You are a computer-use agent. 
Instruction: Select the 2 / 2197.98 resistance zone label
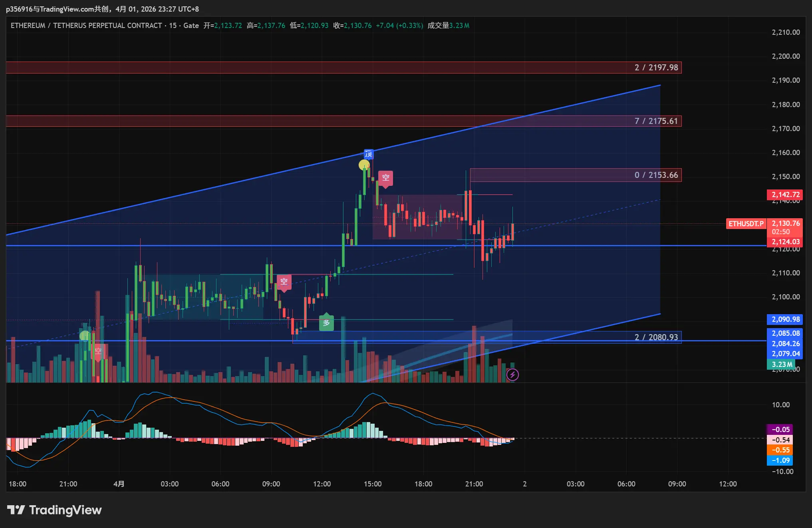coord(656,68)
